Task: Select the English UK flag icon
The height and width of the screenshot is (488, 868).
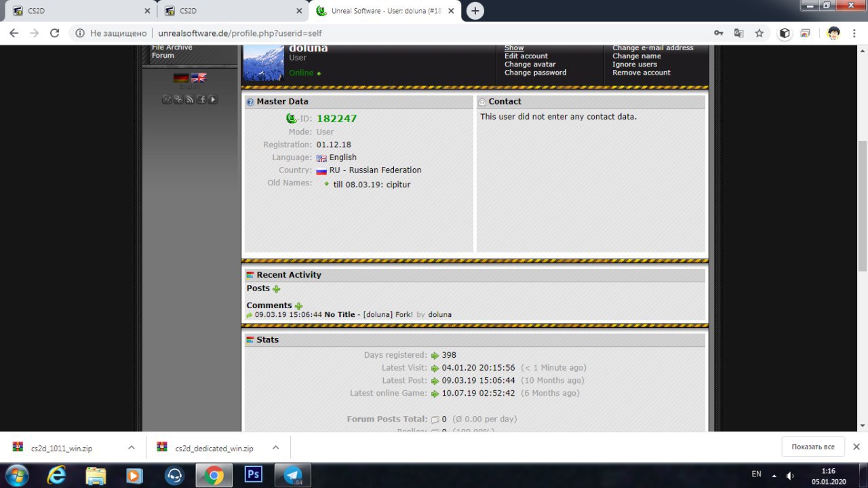Action: (199, 78)
